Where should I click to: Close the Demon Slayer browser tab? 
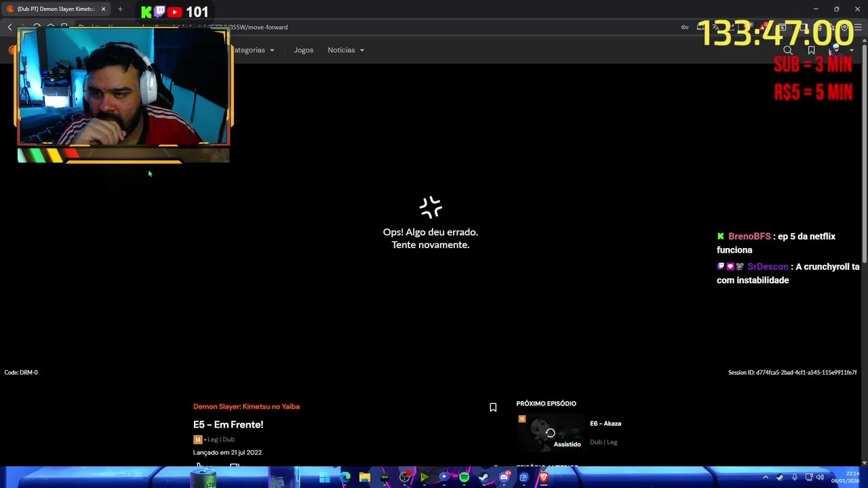click(103, 9)
